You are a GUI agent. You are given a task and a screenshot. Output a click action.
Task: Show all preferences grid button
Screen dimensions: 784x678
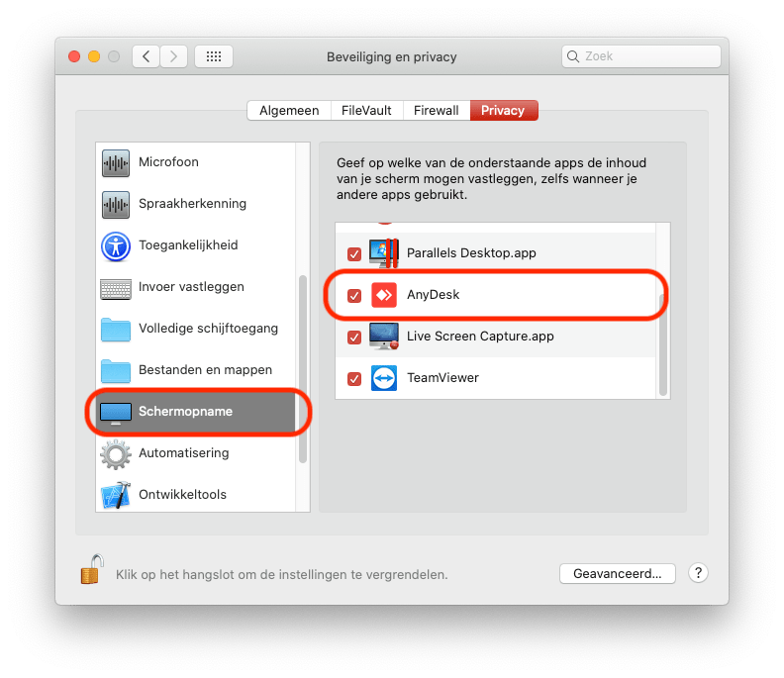pyautogui.click(x=214, y=56)
